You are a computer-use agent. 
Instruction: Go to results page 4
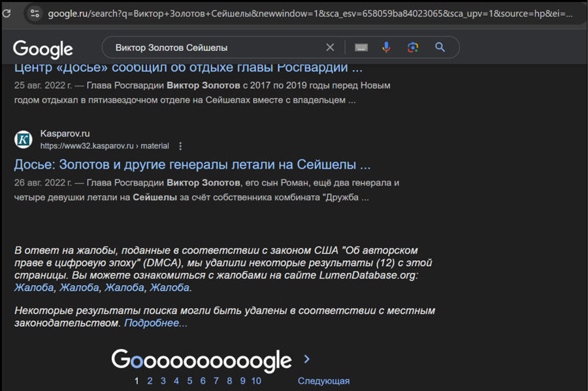(176, 381)
